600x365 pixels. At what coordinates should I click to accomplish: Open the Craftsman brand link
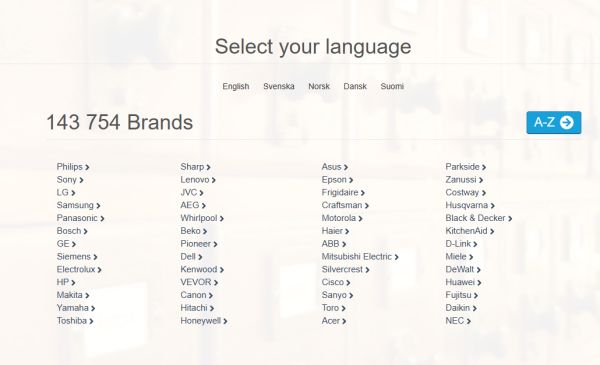coord(345,205)
